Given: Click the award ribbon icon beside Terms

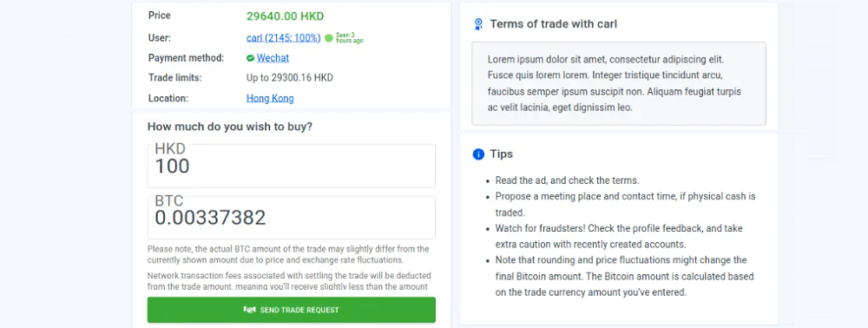Looking at the screenshot, I should [x=478, y=24].
